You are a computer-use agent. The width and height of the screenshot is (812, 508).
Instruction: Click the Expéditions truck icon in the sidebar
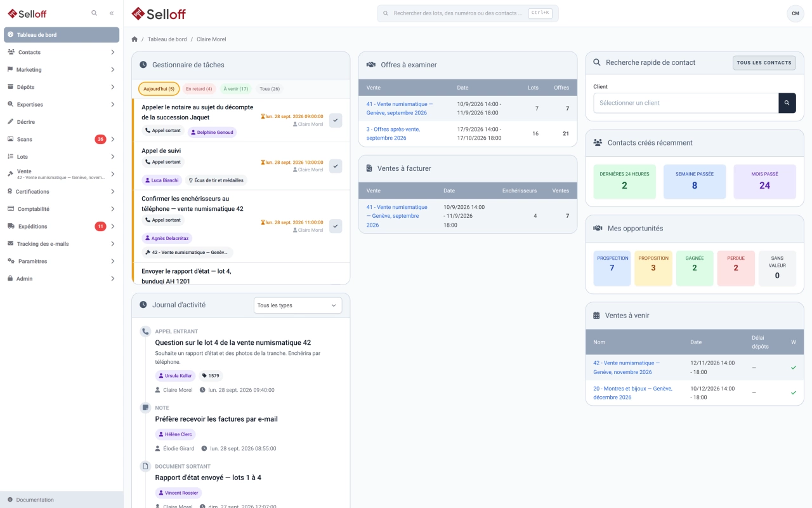[11, 226]
